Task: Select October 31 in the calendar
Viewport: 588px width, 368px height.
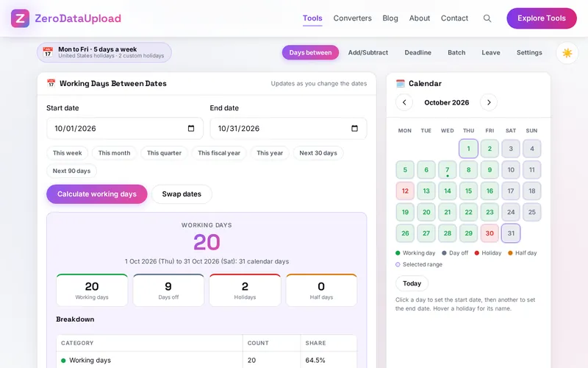Action: [511, 233]
